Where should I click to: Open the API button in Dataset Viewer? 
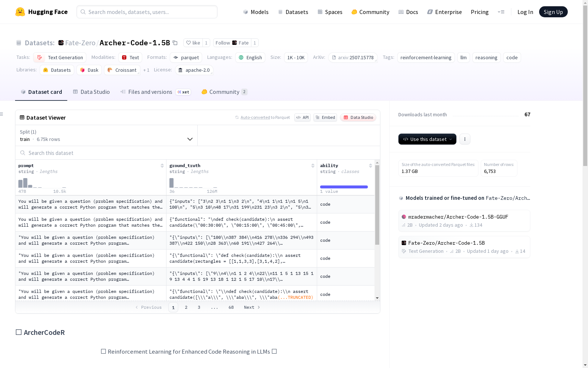(302, 117)
